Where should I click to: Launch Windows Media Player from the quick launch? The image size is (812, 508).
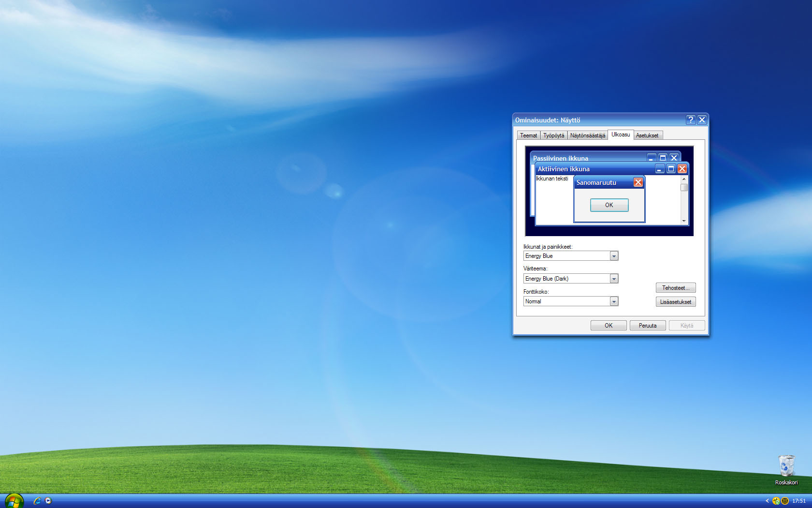point(48,501)
